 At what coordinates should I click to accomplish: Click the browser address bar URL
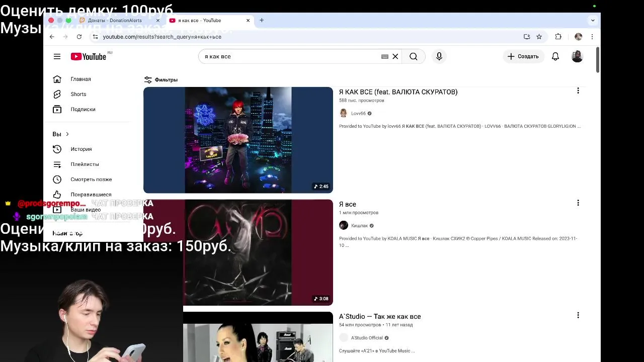point(162,37)
